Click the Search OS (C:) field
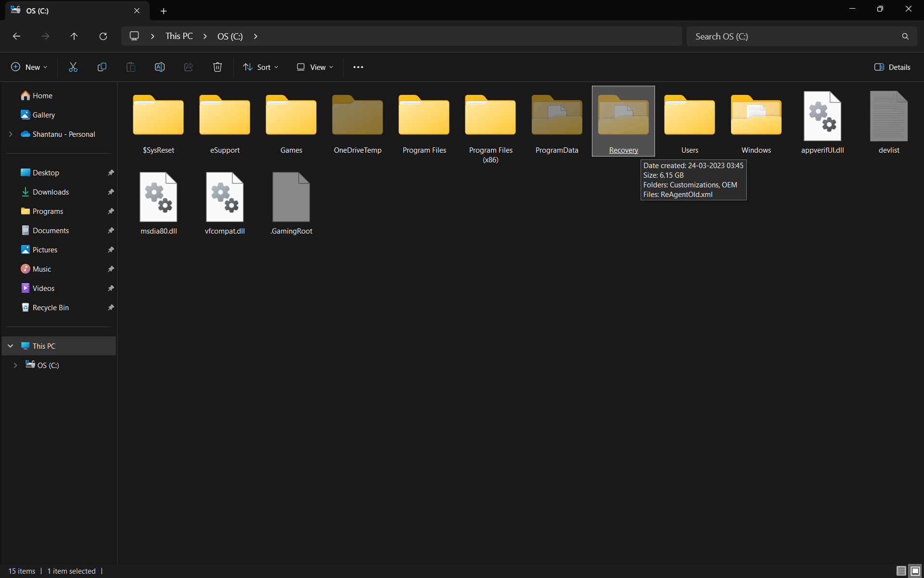The height and width of the screenshot is (578, 924). point(802,37)
